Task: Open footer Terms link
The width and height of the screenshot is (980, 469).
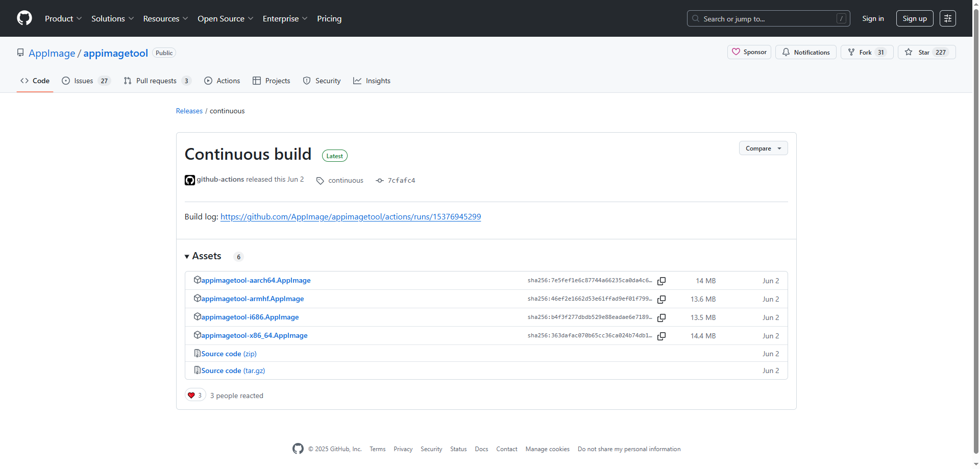Action: [x=378, y=449]
